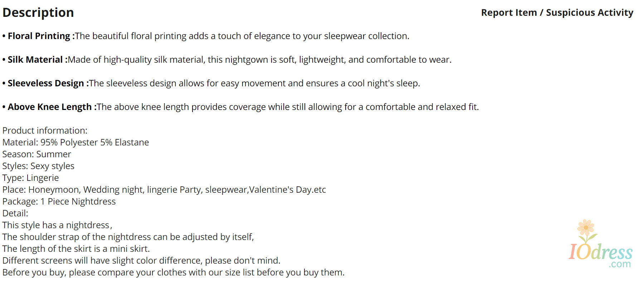The image size is (644, 293).
Task: Click the size list comparison sentence
Action: point(174,272)
